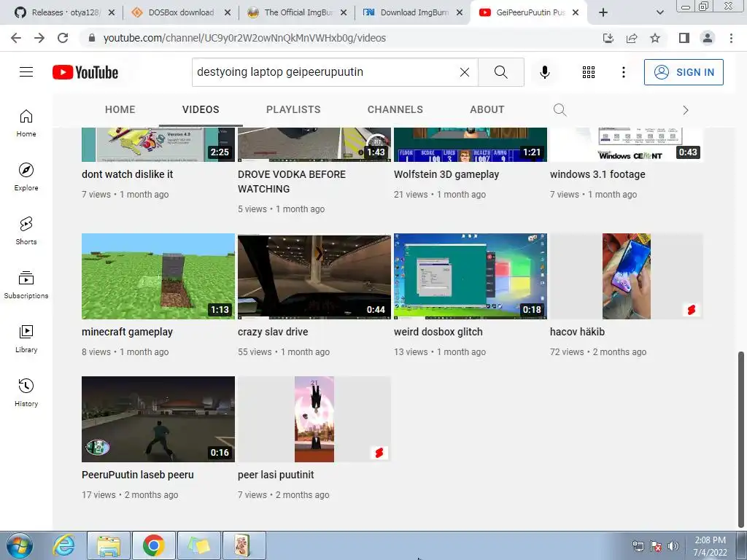
Task: Open windows 3.1 footage video title
Action: (597, 174)
